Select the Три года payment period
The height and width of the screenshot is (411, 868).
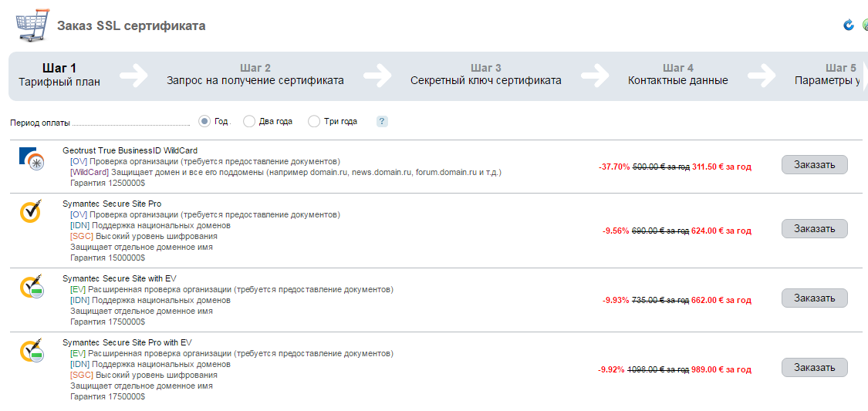pos(314,121)
